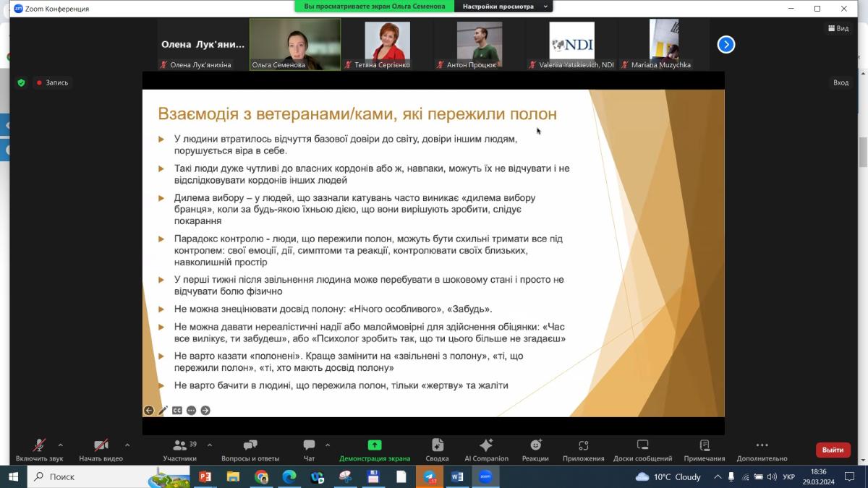This screenshot has width=868, height=488.
Task: Click the pen annotation icon on slide
Action: (x=163, y=411)
